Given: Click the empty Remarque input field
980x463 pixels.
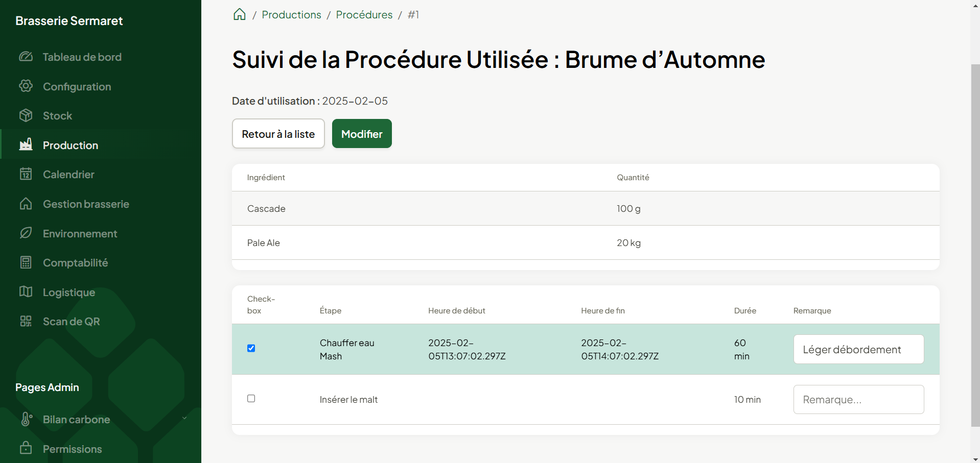Looking at the screenshot, I should point(858,400).
